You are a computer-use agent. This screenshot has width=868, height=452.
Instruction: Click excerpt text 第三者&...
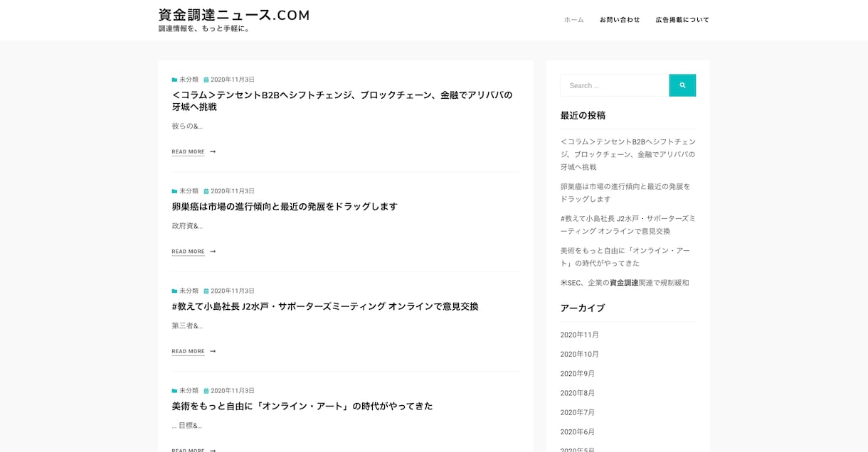(x=187, y=325)
